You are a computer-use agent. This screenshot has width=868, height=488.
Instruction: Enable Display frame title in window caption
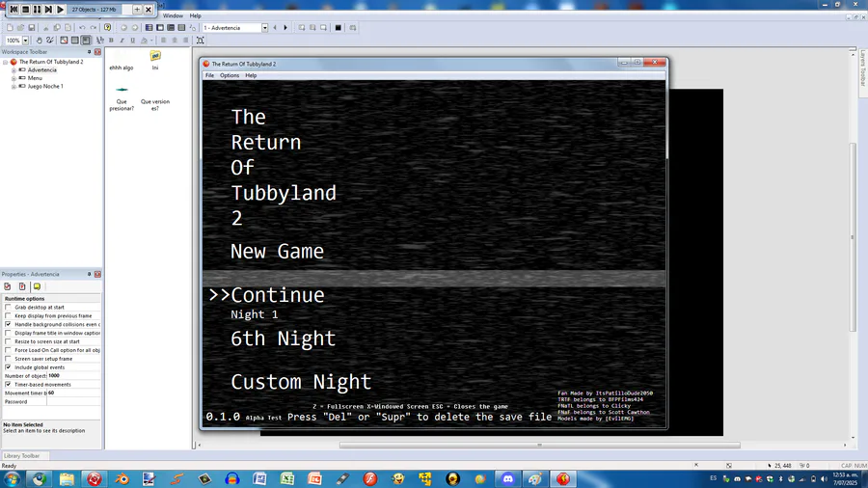[x=8, y=333]
